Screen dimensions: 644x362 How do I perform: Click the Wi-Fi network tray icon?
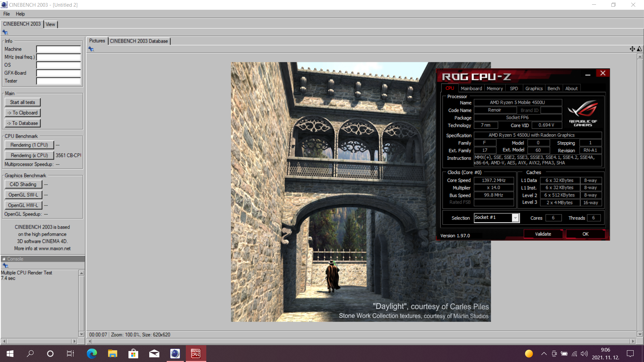pos(575,354)
